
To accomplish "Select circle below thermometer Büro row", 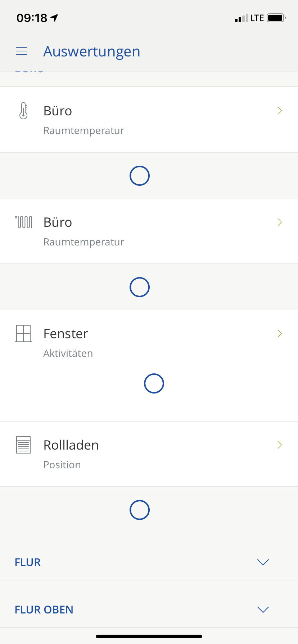I will [x=140, y=176].
